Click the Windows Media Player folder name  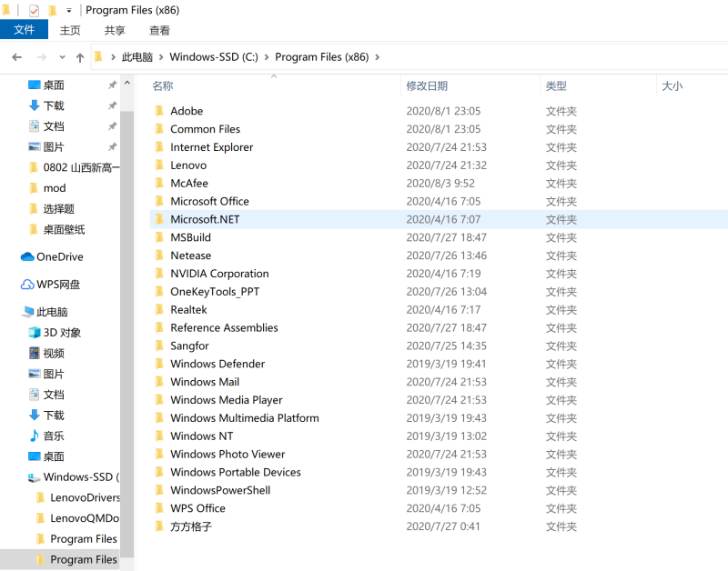pos(227,400)
